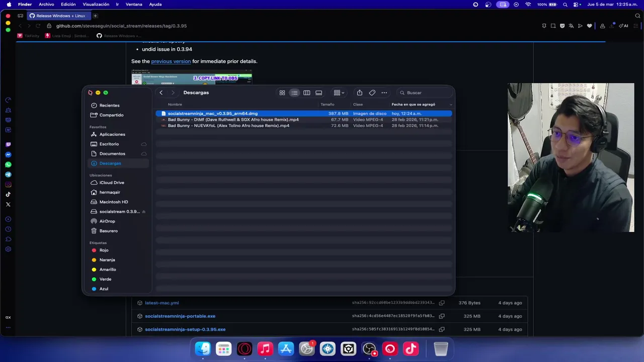Open the Archivo menu
The width and height of the screenshot is (644, 362).
click(x=46, y=5)
